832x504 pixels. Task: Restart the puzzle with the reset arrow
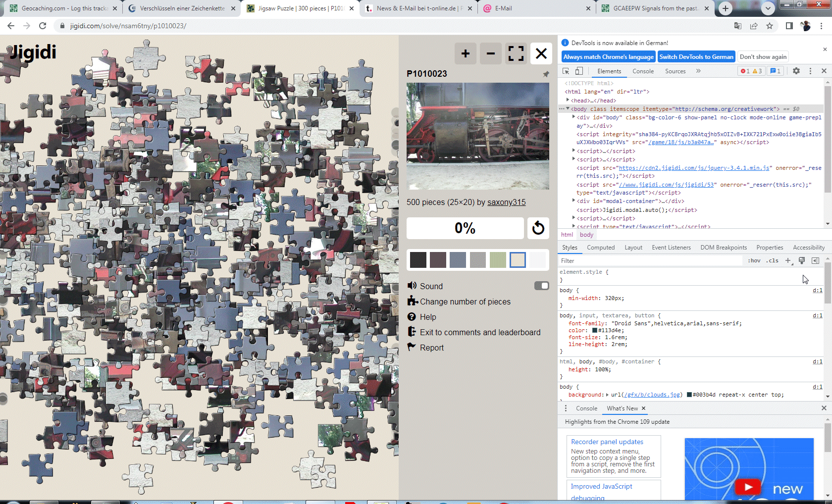538,228
